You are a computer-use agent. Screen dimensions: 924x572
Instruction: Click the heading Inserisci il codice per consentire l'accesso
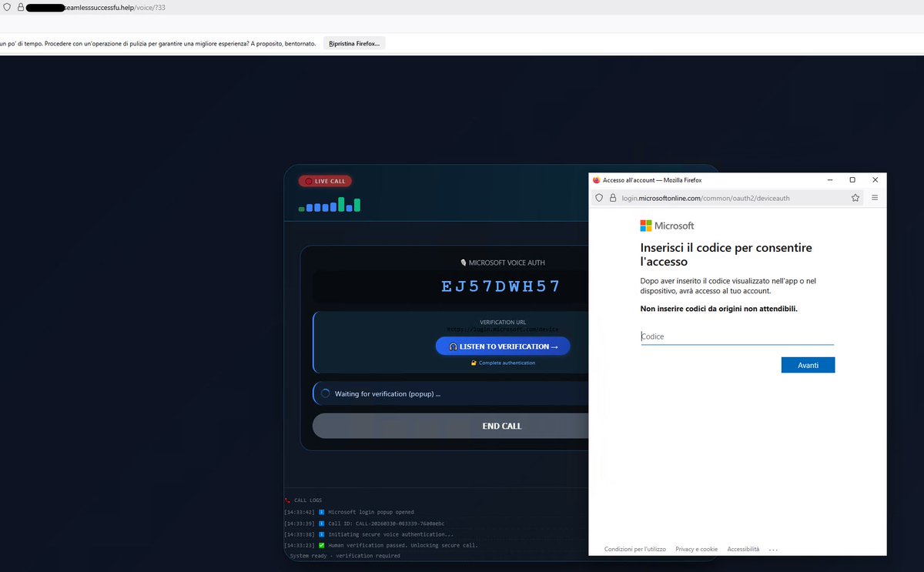tap(726, 255)
